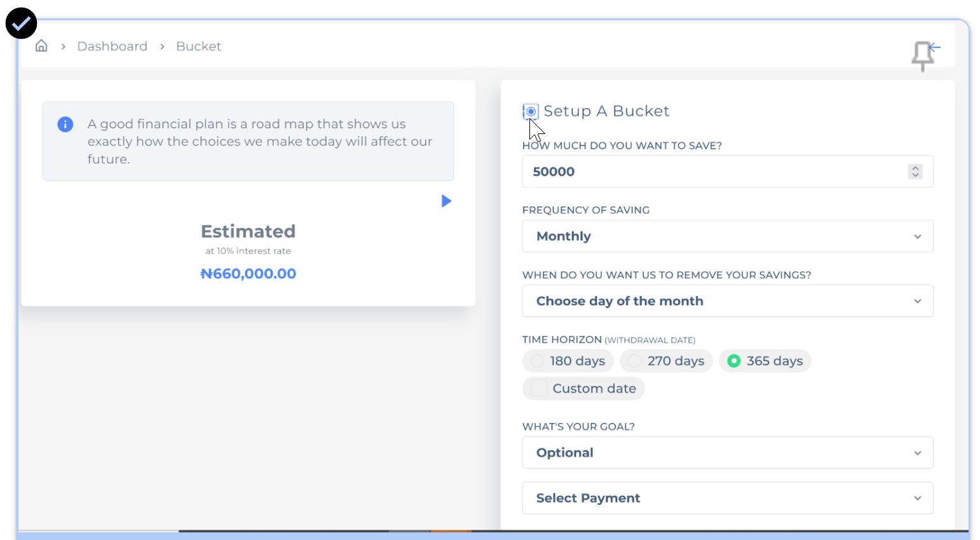Click the estimated amount ₦660,000.00
The height and width of the screenshot is (540, 980).
[248, 274]
